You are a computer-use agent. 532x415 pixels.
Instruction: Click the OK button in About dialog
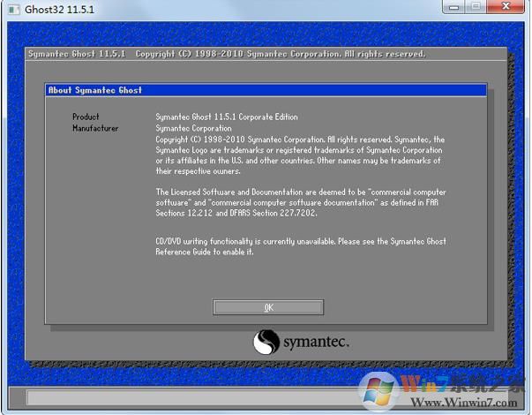pos(268,307)
